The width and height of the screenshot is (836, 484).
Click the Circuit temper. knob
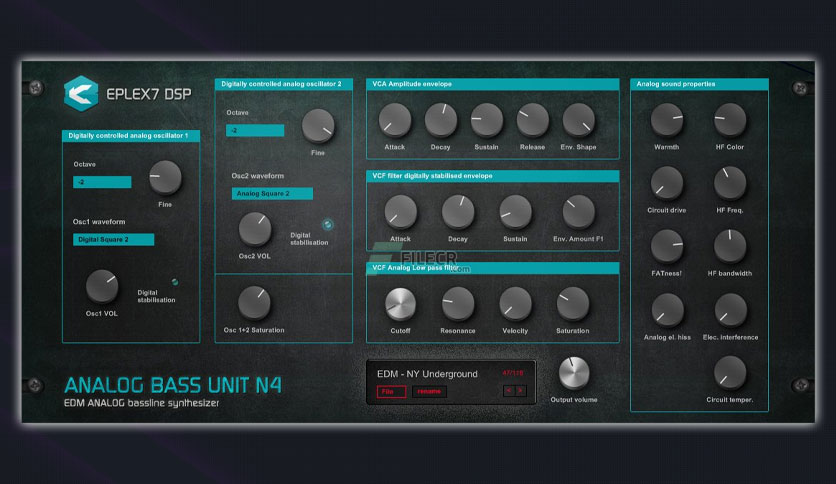730,373
